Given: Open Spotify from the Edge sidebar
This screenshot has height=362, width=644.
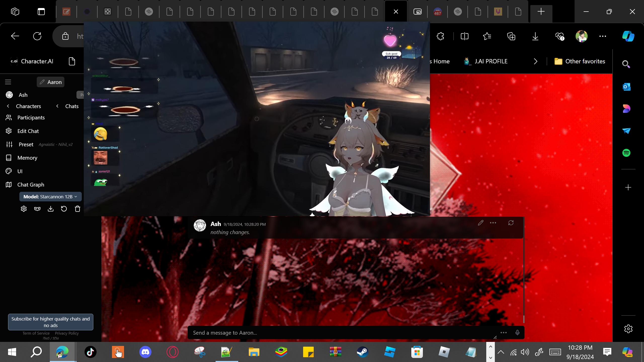Looking at the screenshot, I should coord(626,153).
